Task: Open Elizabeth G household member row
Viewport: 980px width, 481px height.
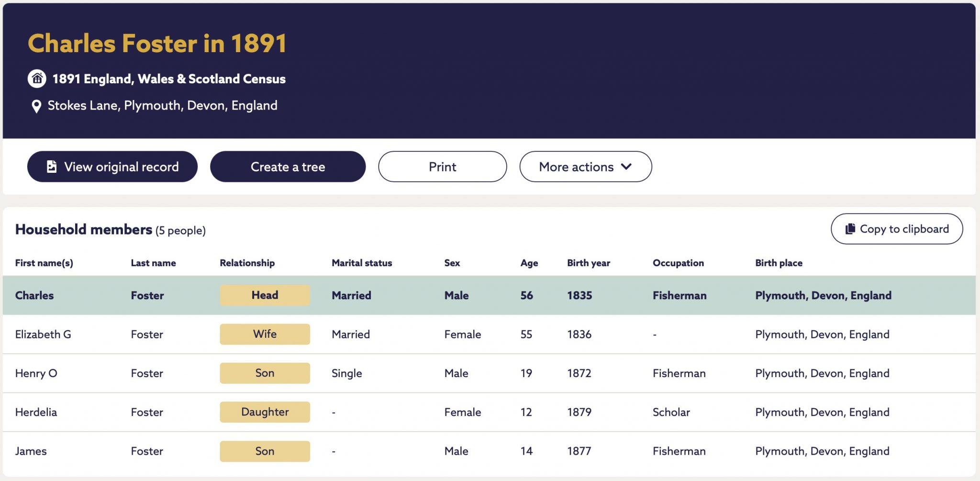Action: coord(489,335)
